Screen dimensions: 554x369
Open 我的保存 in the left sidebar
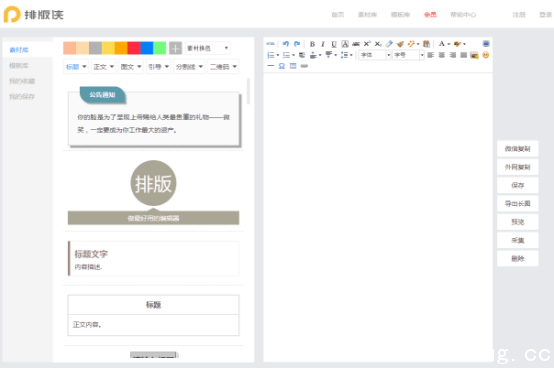click(x=22, y=97)
